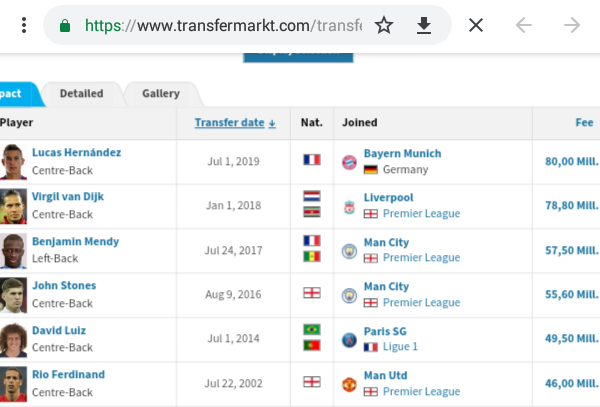The width and height of the screenshot is (600, 407).
Task: Click the Man Utd club crest
Action: click(349, 384)
